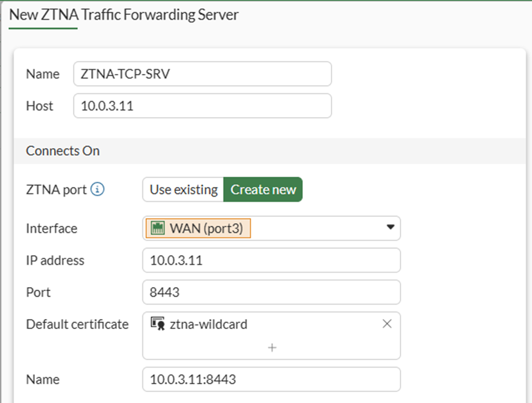Add another default certificate with plus
The height and width of the screenshot is (403, 532).
tap(272, 348)
